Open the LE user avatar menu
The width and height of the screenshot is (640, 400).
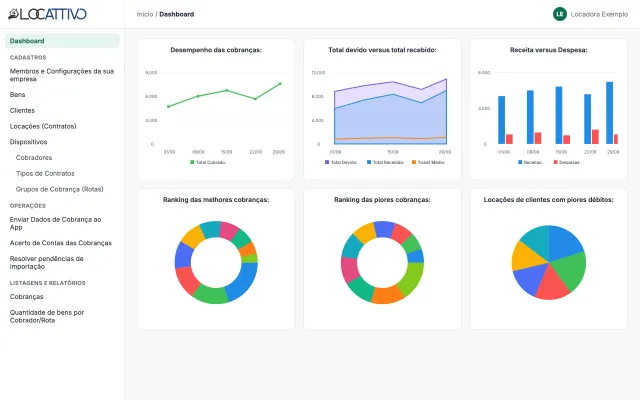point(560,14)
